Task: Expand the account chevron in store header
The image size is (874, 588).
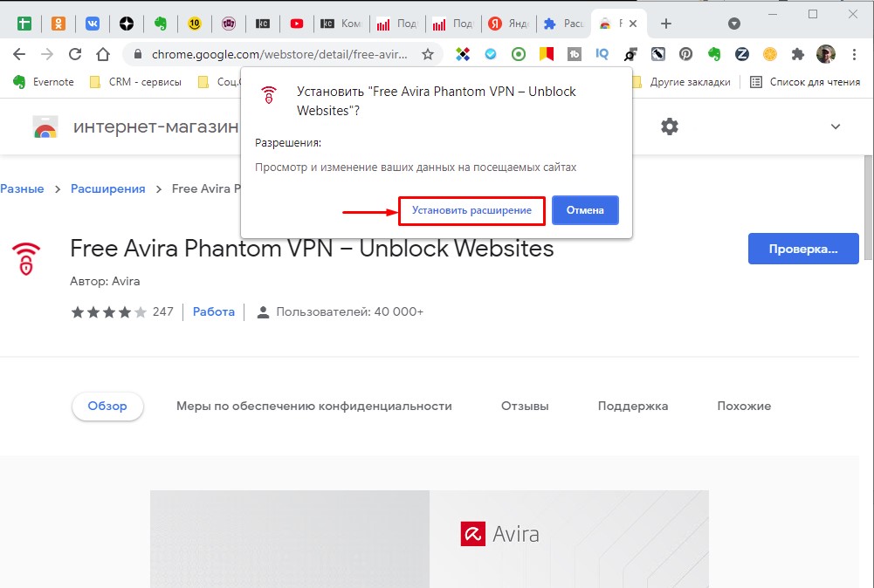Action: coord(835,126)
